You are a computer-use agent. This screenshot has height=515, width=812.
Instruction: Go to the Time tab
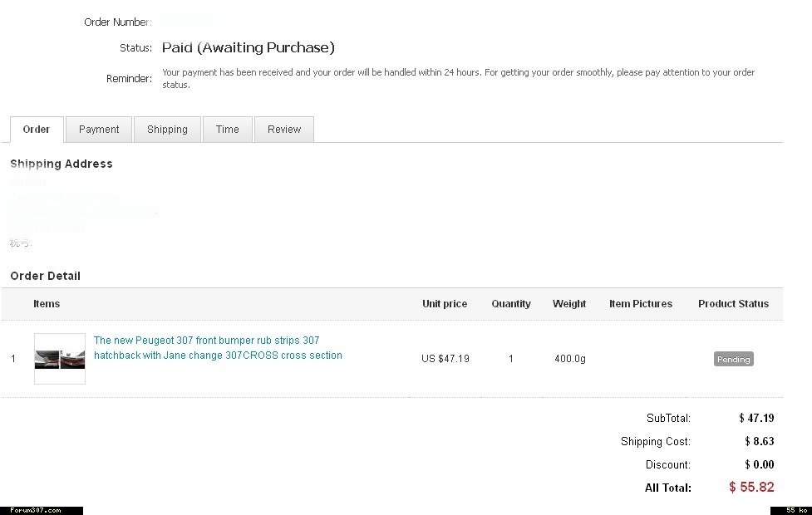point(228,130)
